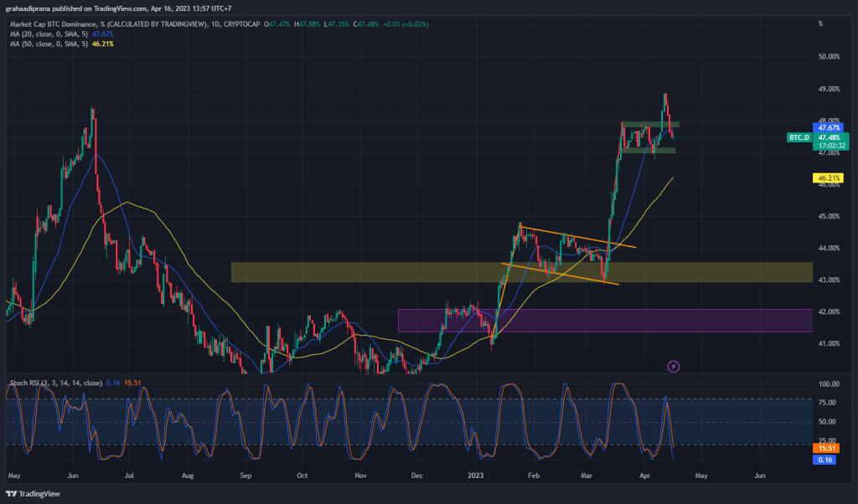Click the yellow 46.21% MA50 price label
This screenshot has width=858, height=504.
coord(829,177)
